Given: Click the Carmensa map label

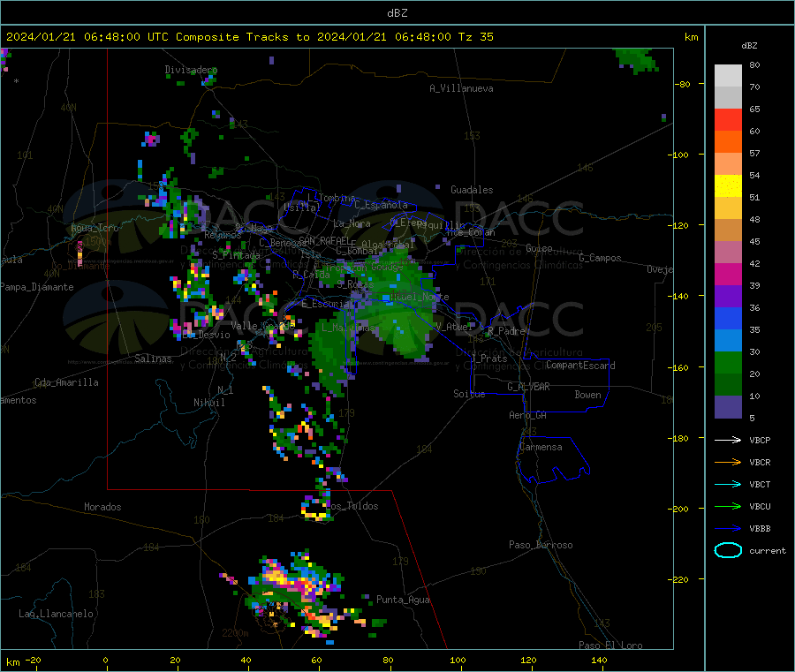Looking at the screenshot, I should [541, 447].
